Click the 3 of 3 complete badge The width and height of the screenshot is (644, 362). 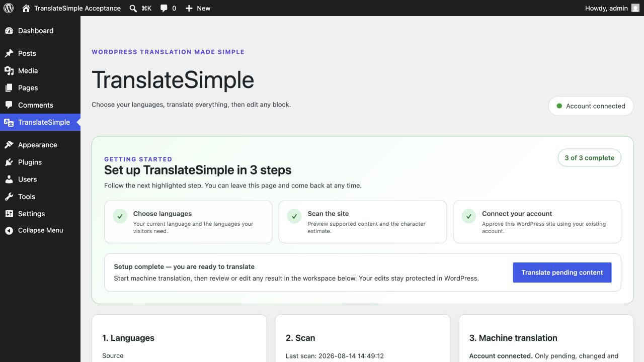click(x=589, y=158)
